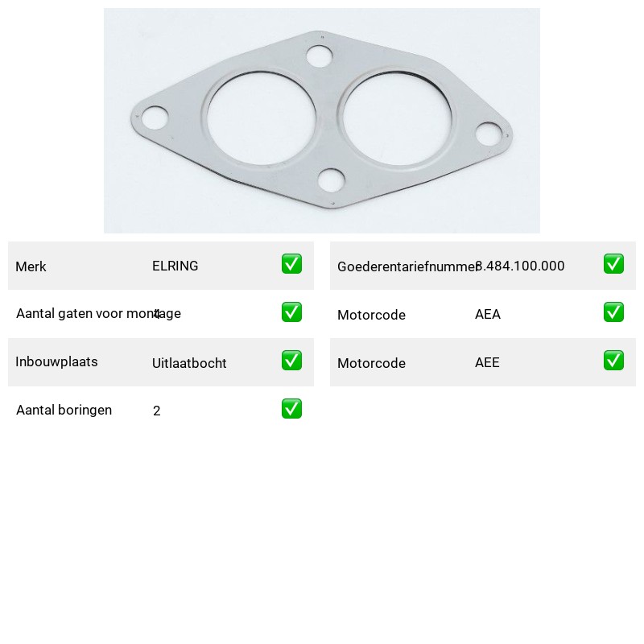
Task: Select the Goederentariefnummer label
Action: (407, 266)
